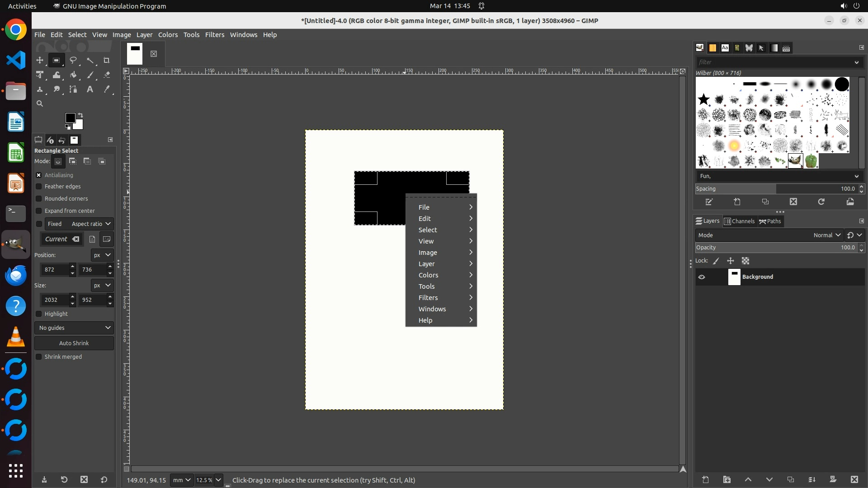Click the foreground black color swatch
The height and width of the screenshot is (488, 868).
(70, 118)
